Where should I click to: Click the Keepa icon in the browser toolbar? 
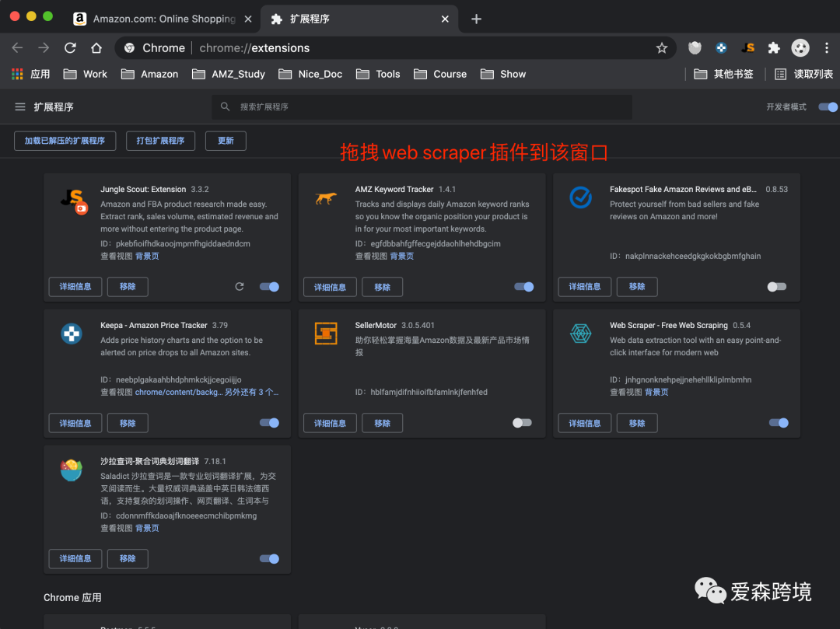721,47
